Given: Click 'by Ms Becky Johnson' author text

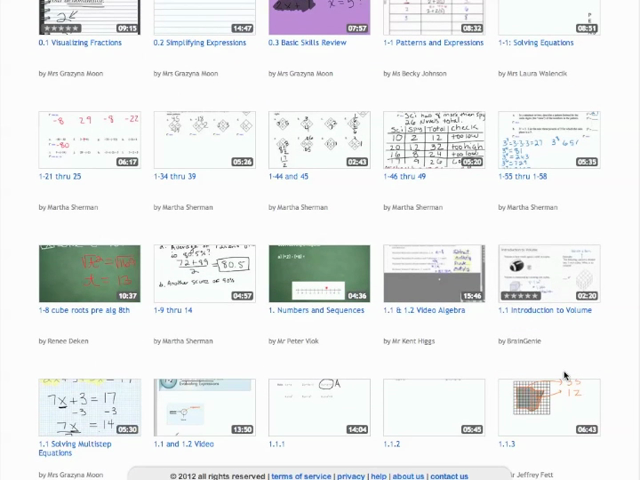Looking at the screenshot, I should 415,74.
